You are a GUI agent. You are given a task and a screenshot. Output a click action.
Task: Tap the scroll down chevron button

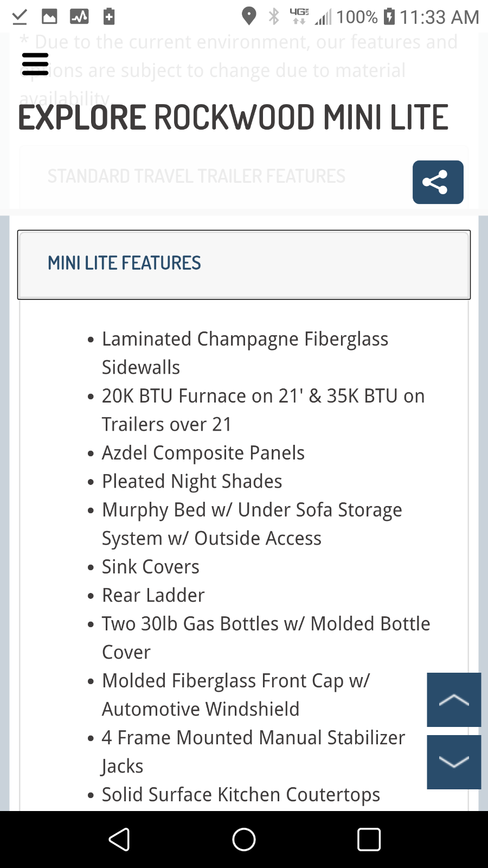454,762
